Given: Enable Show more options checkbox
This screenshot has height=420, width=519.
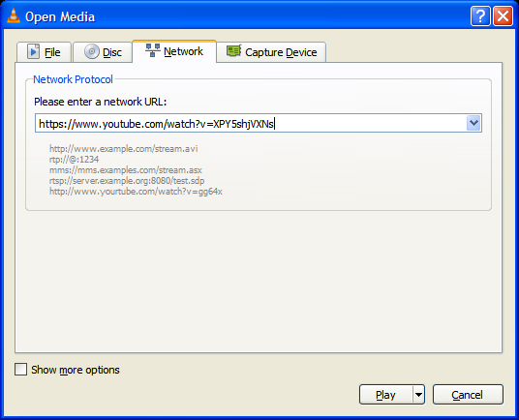Looking at the screenshot, I should tap(20, 369).
